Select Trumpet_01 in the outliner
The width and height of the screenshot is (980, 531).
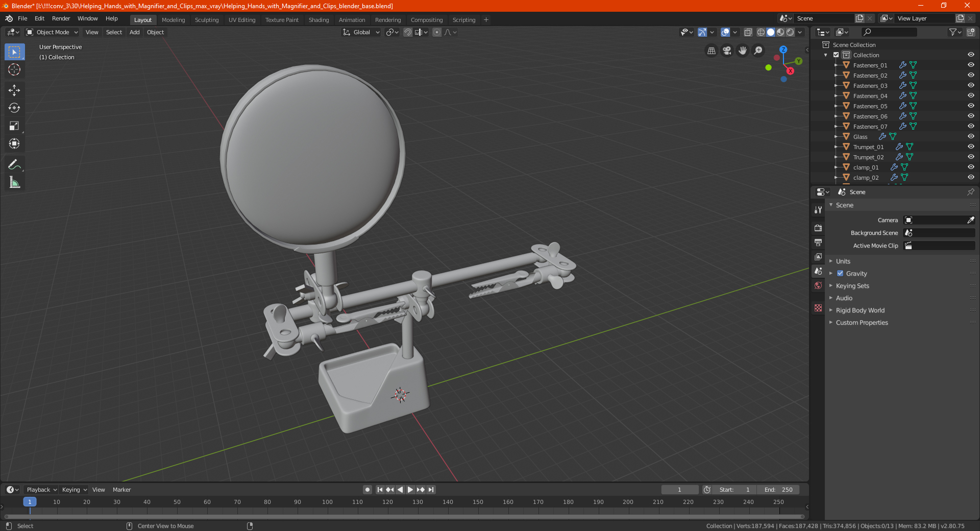868,147
